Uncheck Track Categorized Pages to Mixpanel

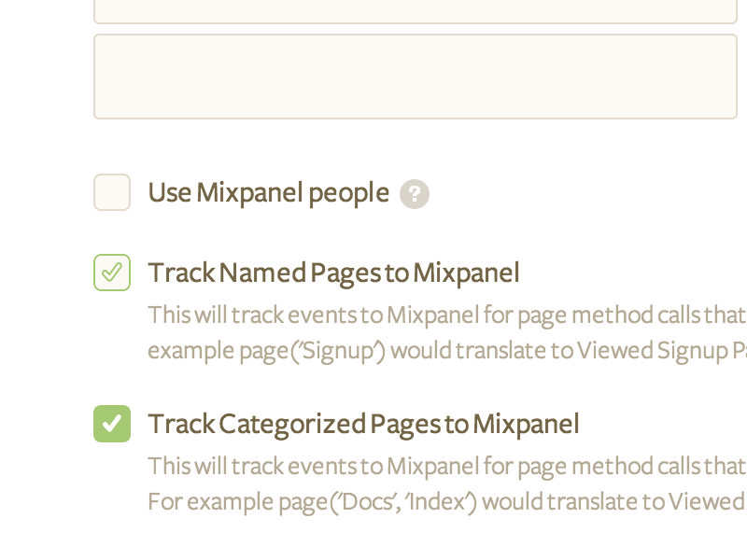coord(112,424)
